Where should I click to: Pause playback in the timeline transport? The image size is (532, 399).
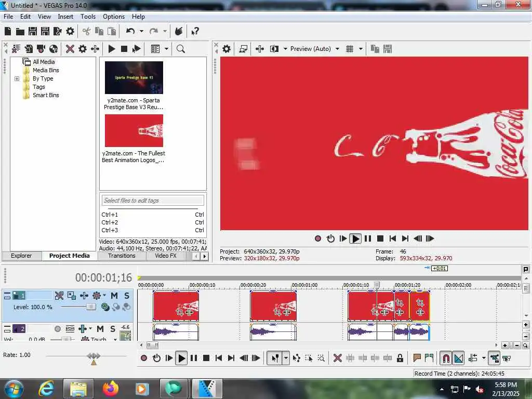pyautogui.click(x=194, y=358)
